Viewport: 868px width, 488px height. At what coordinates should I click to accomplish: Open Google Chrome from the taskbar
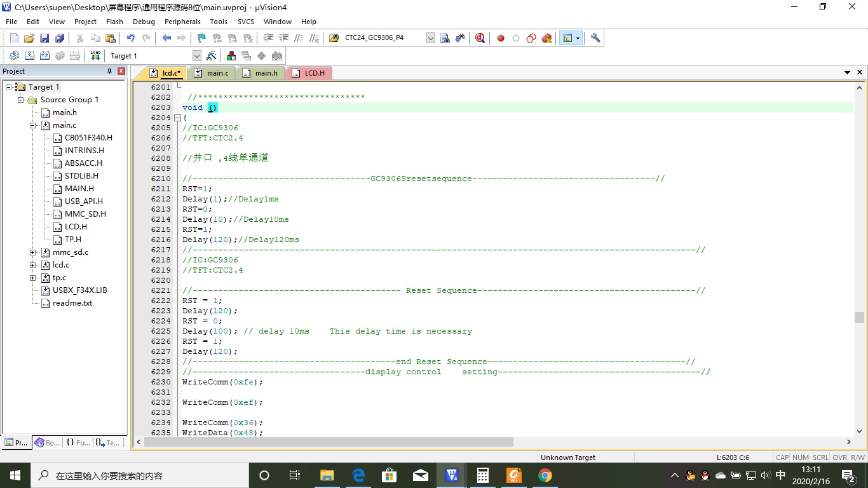(545, 475)
